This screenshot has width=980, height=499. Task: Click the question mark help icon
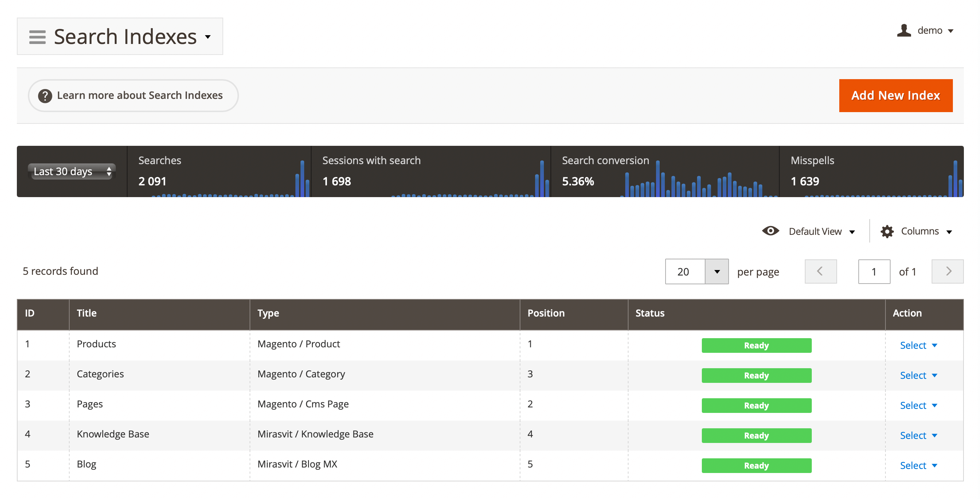pos(45,96)
